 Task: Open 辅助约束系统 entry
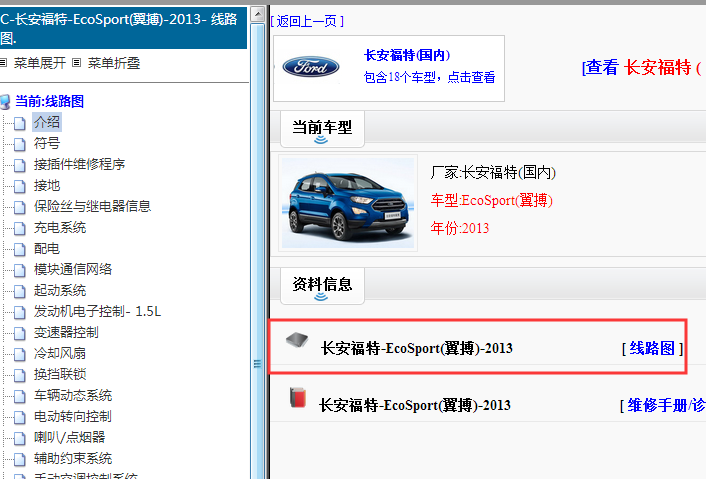pyautogui.click(x=73, y=458)
